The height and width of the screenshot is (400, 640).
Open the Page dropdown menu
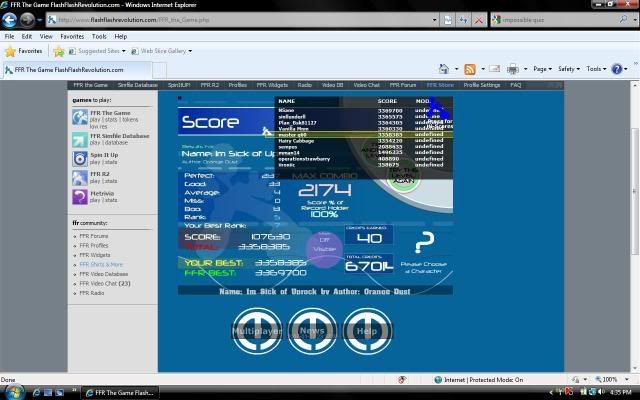(543, 69)
